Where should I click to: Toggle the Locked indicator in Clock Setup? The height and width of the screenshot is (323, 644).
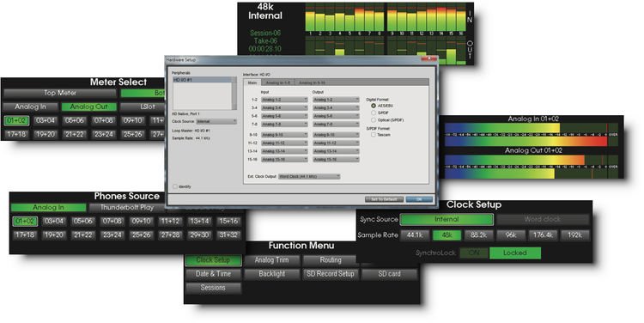515,253
